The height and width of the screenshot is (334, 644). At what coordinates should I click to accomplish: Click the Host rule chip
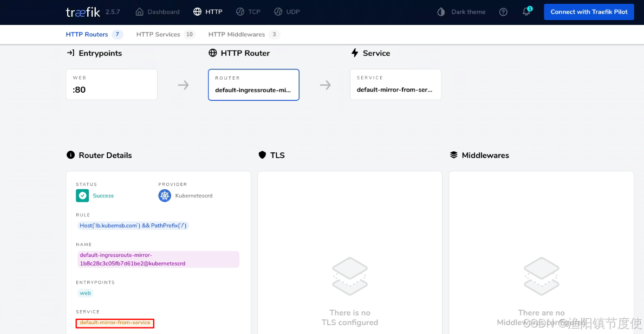(133, 226)
